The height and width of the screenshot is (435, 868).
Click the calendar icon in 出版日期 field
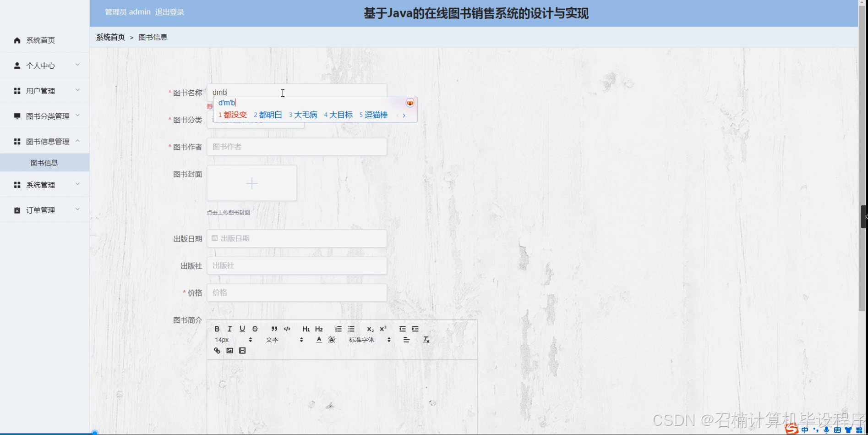214,238
